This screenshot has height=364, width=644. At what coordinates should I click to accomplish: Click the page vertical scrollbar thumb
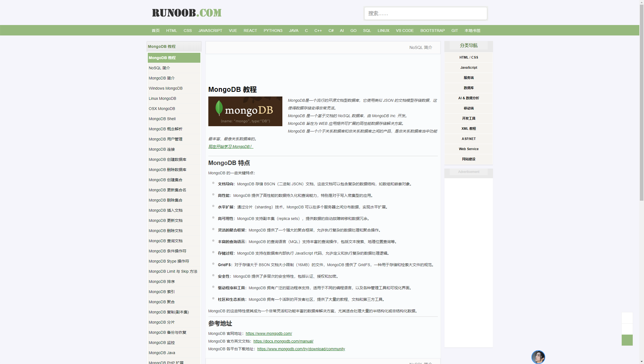642,103
